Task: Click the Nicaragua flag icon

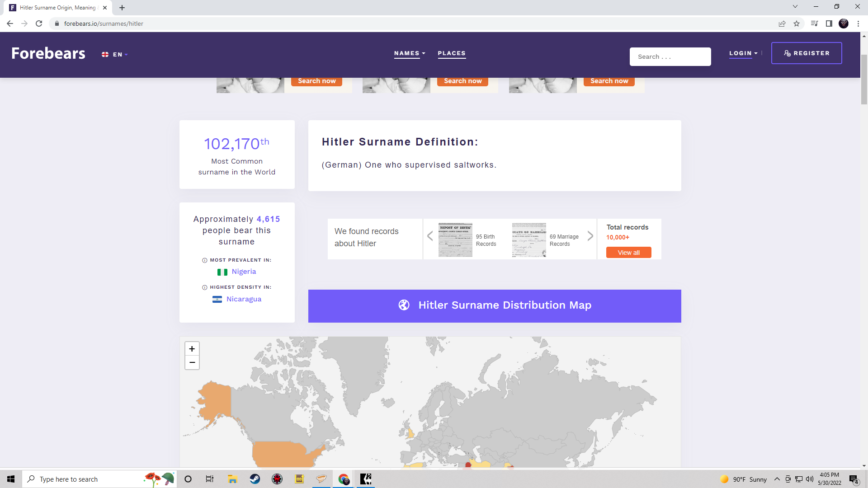Action: pyautogui.click(x=217, y=299)
